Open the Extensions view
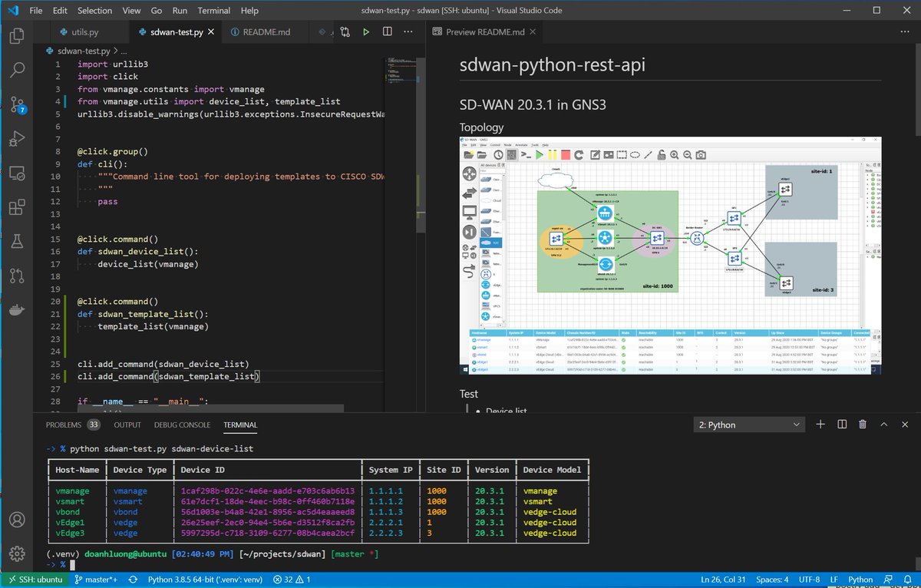Image resolution: width=921 pixels, height=588 pixels. (17, 208)
